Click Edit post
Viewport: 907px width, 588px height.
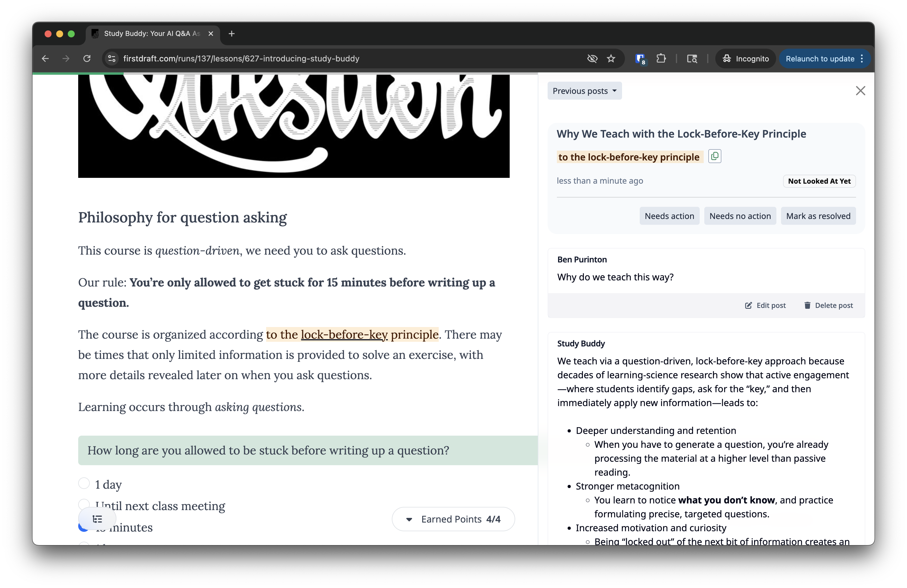click(x=765, y=305)
